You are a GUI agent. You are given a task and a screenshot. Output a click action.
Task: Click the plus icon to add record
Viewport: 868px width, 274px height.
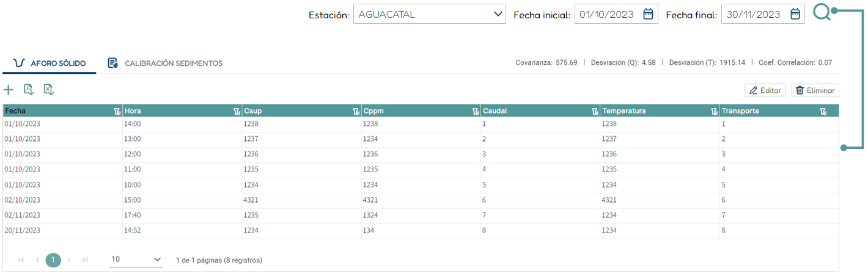(x=9, y=90)
